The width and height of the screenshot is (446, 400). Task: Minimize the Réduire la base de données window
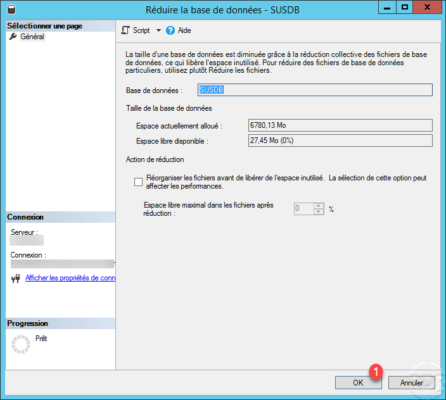pos(387,8)
